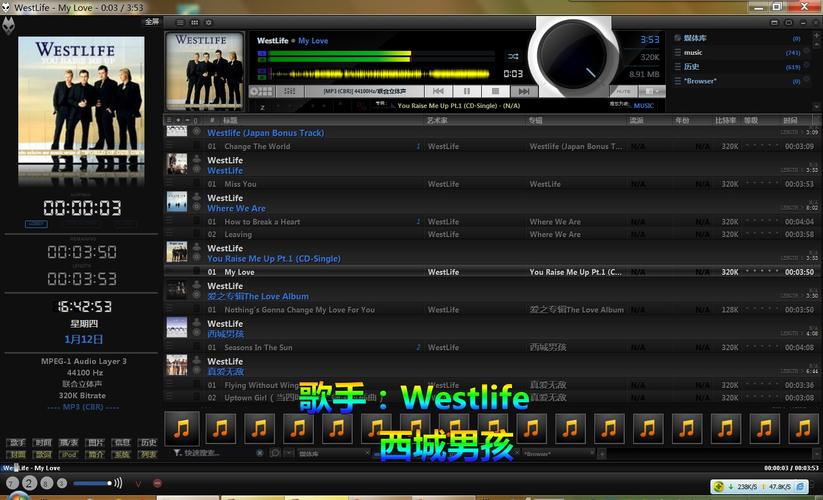Toggle the 图片 panel button
The width and height of the screenshot is (823, 500).
tap(96, 443)
